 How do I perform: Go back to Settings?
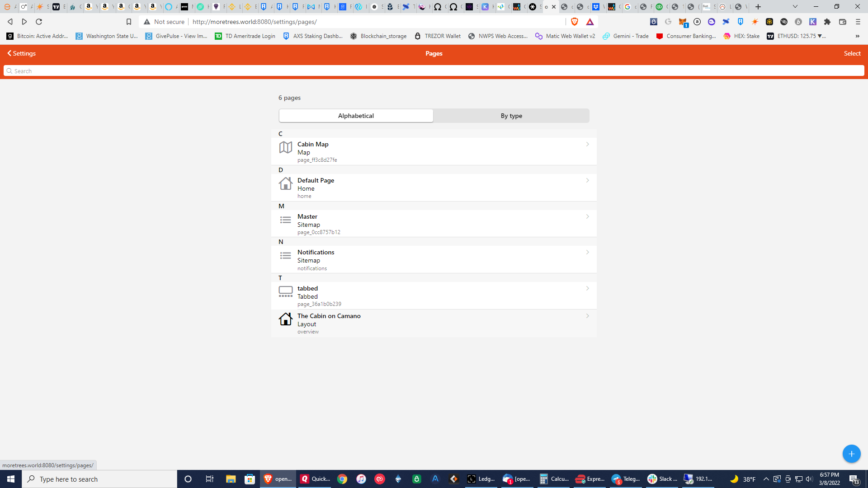point(21,53)
